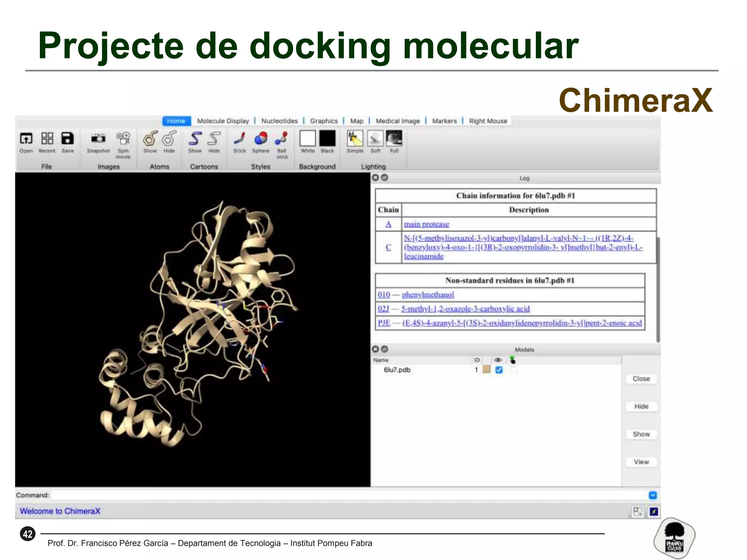Switch to Markers tab
Viewport: 747px width, 560px height.
point(444,121)
